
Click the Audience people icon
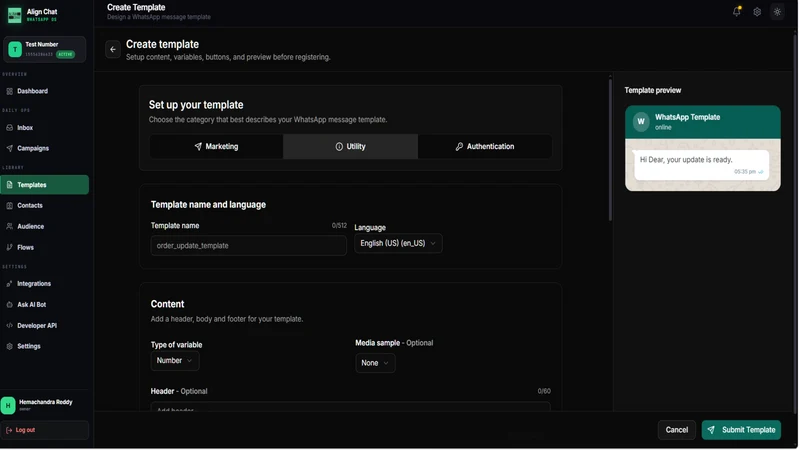[x=10, y=227]
